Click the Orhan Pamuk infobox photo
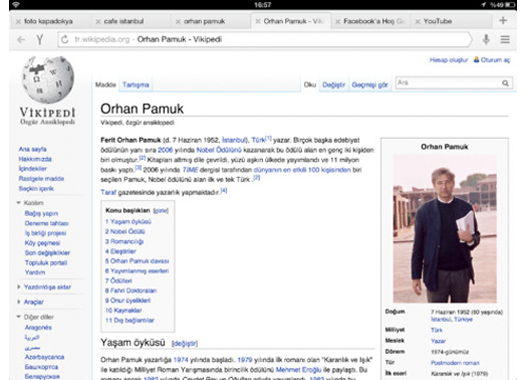Viewport: 525px width, 380px height. [x=445, y=229]
